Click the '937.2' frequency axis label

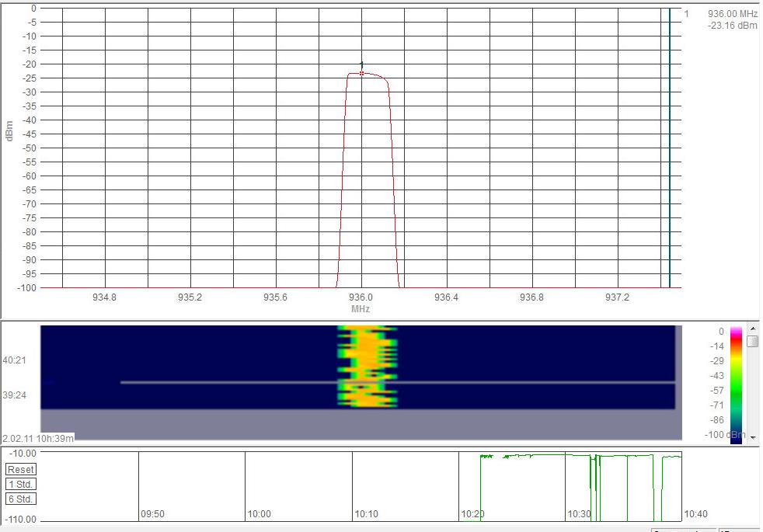point(617,297)
